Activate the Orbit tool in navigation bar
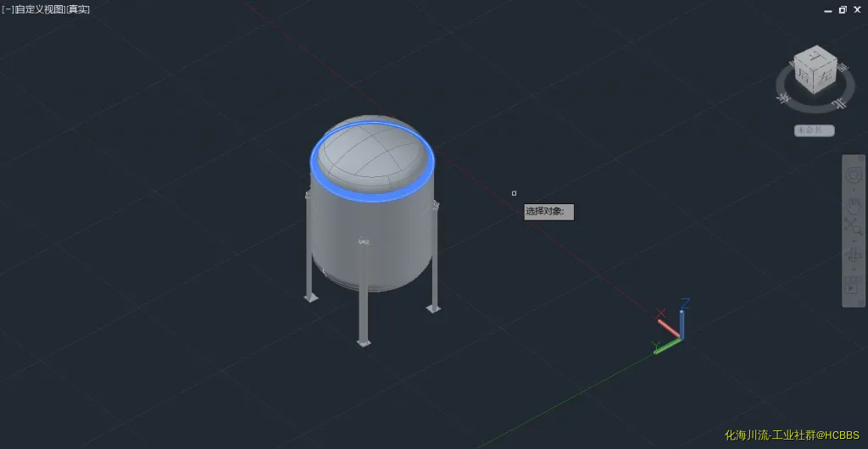 (853, 255)
